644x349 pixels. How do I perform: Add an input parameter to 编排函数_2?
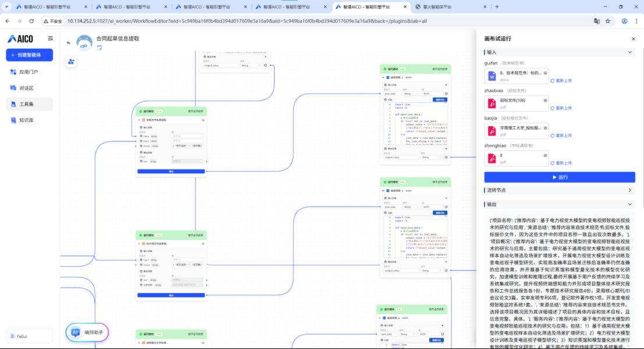tap(446, 86)
